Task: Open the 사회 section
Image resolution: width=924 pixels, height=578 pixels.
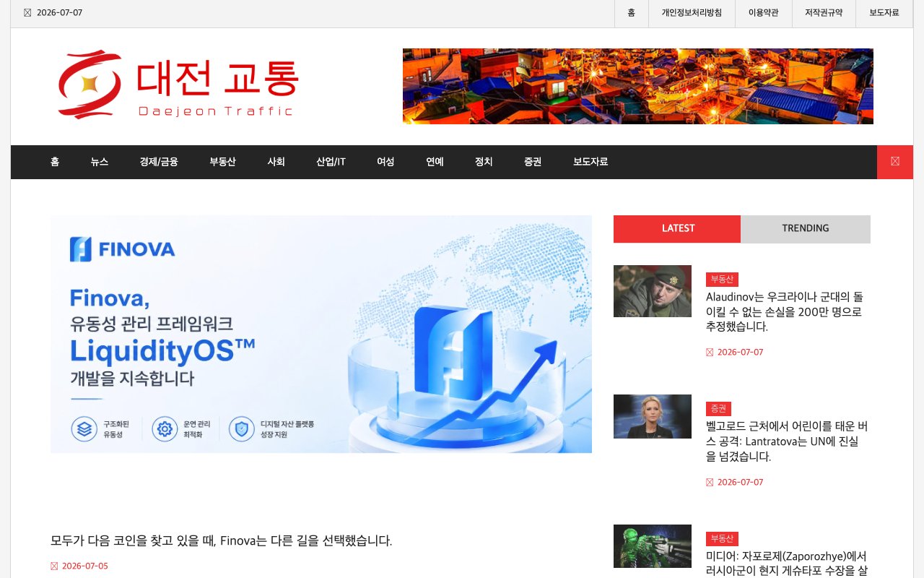Action: (x=276, y=162)
